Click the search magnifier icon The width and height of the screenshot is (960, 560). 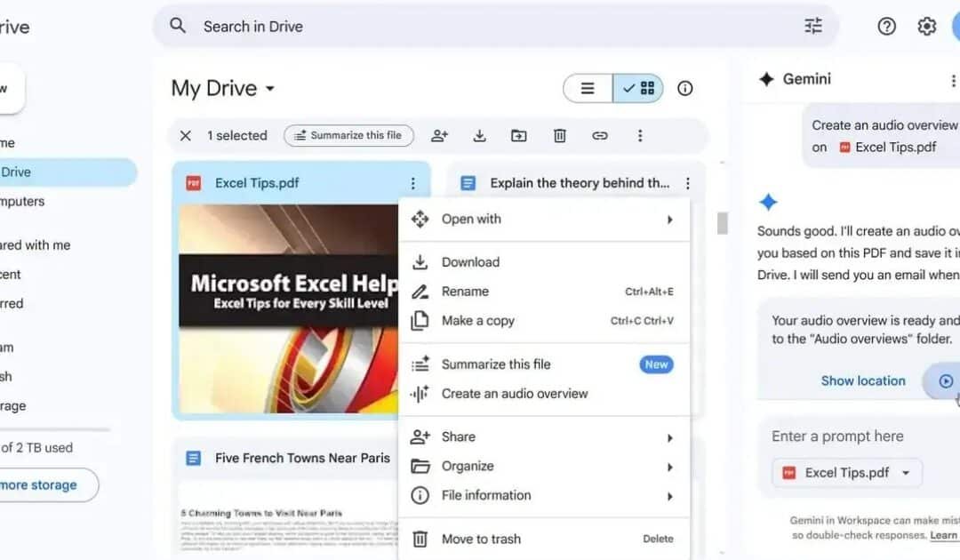[x=178, y=26]
